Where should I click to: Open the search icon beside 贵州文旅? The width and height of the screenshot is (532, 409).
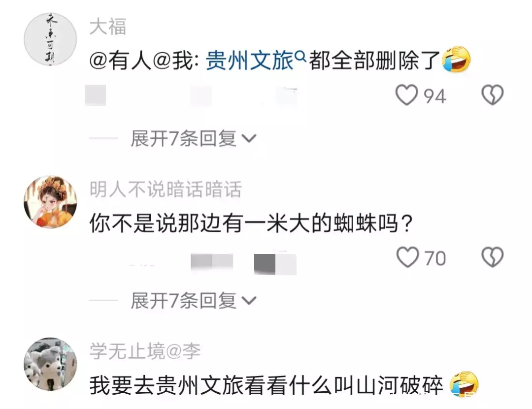coord(300,56)
